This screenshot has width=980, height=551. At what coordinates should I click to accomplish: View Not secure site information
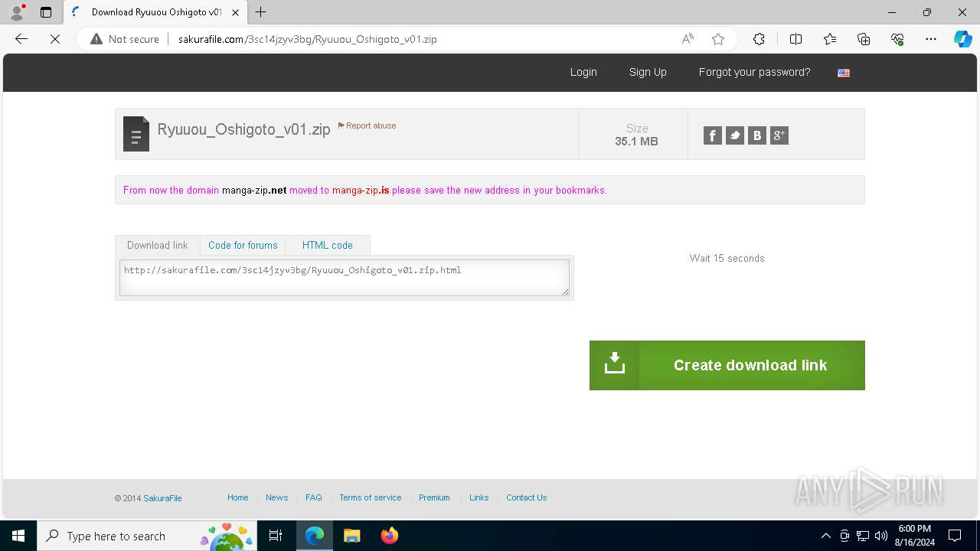tap(125, 39)
